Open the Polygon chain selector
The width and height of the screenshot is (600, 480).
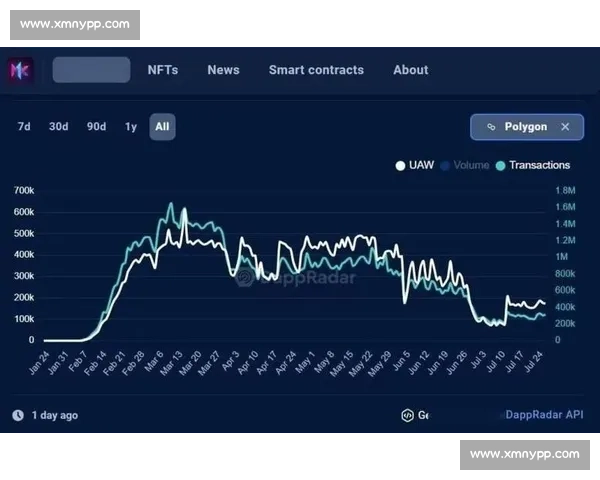pos(525,127)
